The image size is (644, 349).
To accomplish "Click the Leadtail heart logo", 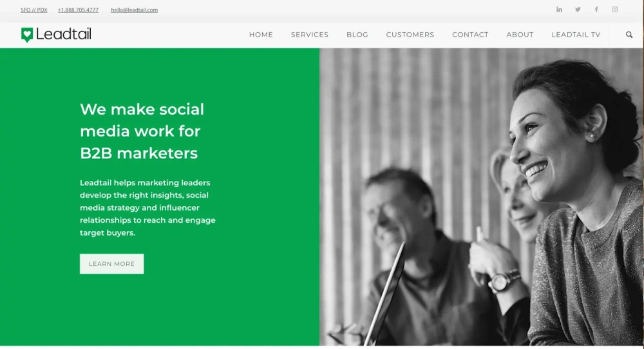I will tap(27, 35).
